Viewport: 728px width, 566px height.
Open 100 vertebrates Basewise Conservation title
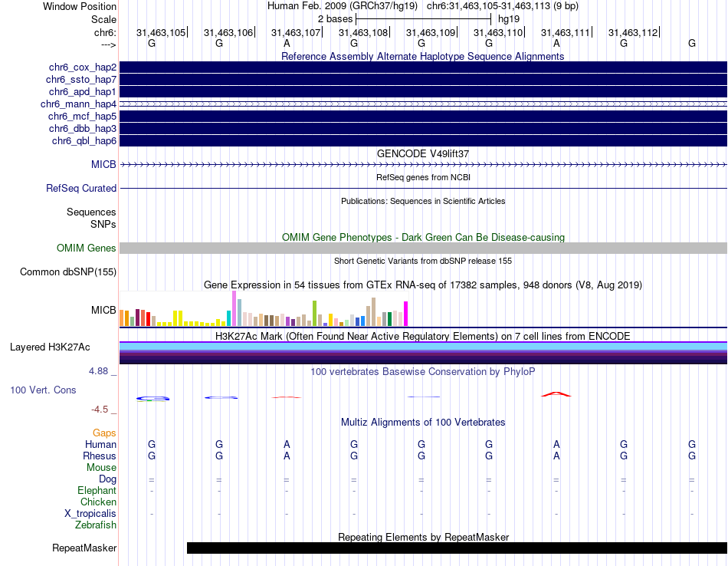(x=423, y=372)
